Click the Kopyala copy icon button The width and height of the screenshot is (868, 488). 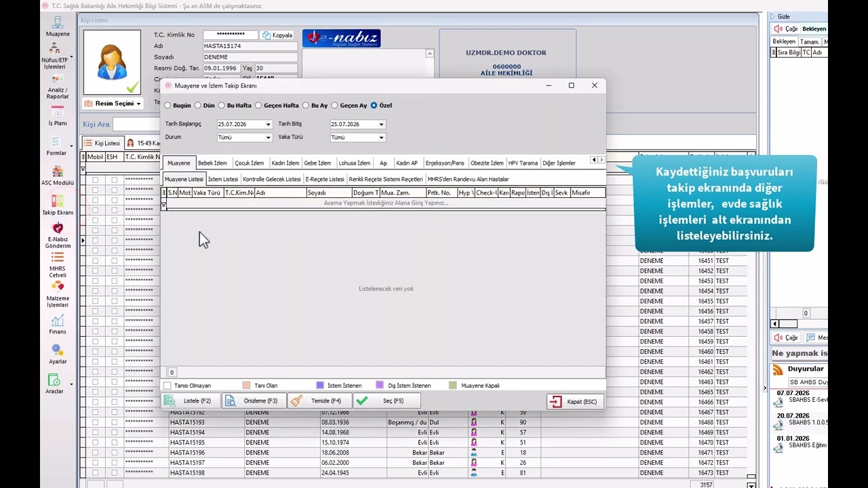click(x=277, y=35)
